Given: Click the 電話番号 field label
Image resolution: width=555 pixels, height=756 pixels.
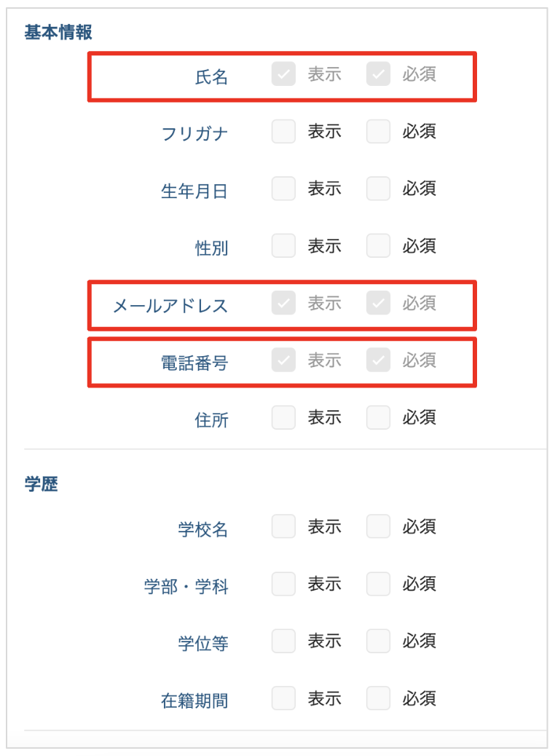Looking at the screenshot, I should tap(194, 362).
